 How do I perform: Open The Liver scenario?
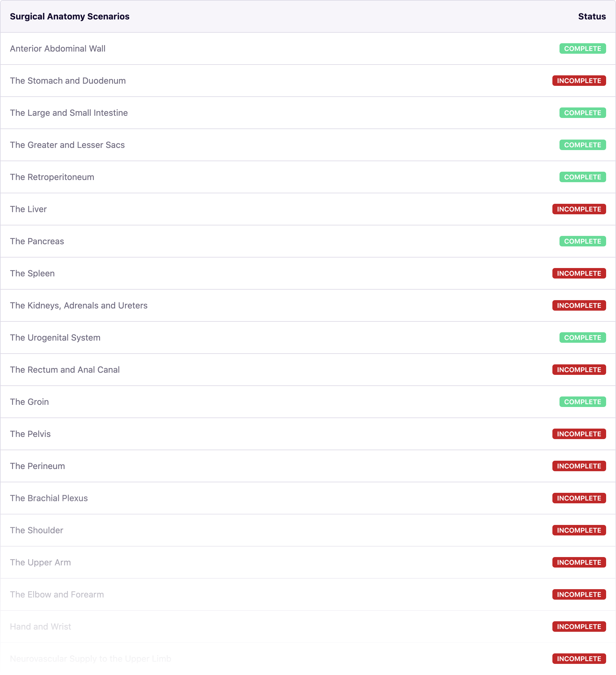tap(28, 209)
